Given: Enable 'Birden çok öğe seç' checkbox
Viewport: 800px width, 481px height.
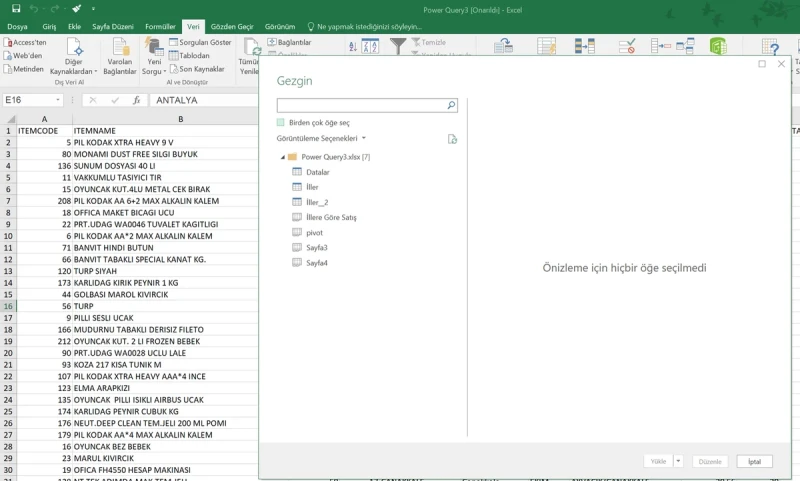Looking at the screenshot, I should click(281, 122).
